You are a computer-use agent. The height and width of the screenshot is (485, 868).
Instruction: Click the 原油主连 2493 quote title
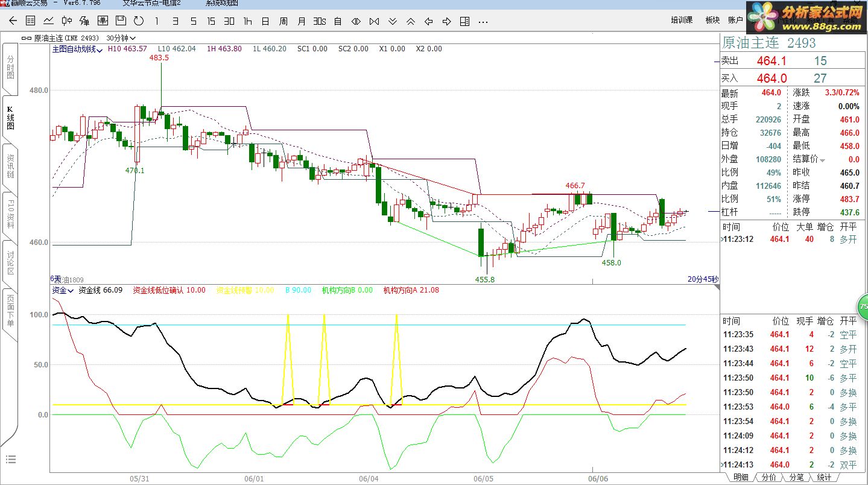(768, 43)
